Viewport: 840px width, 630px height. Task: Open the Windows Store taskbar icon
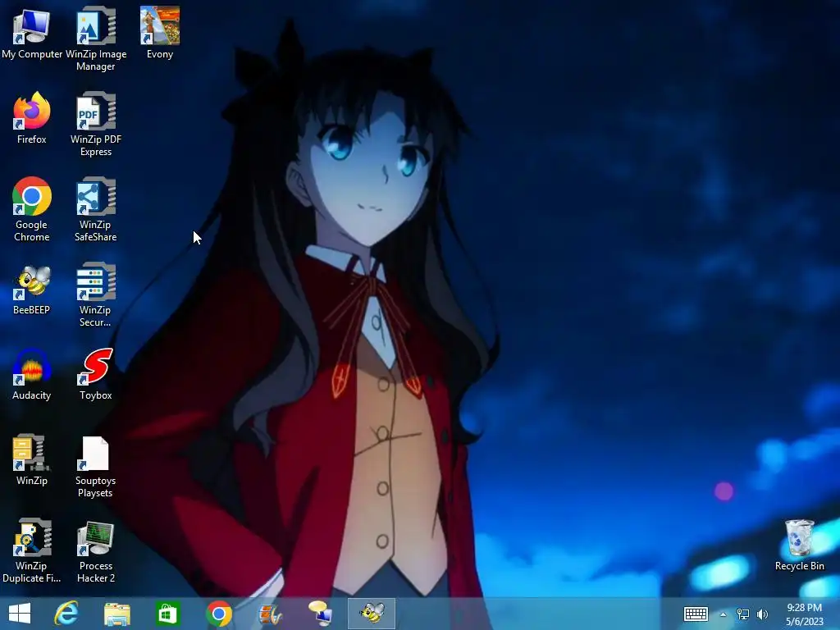tap(167, 614)
